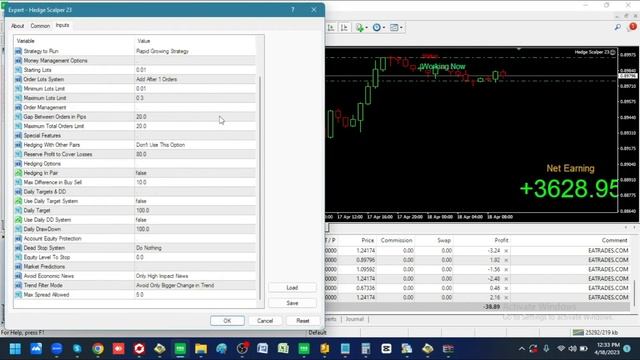Click the Reset button
The image size is (640, 360).
pyautogui.click(x=302, y=321)
